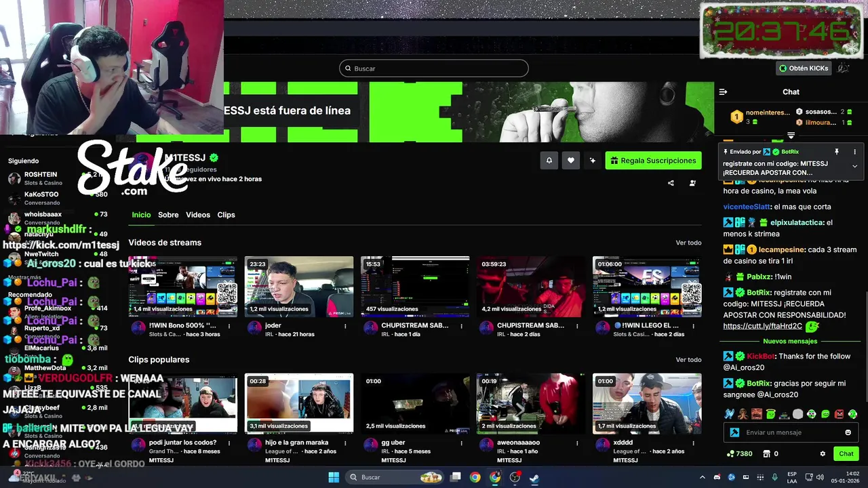The height and width of the screenshot is (488, 868).
Task: Open options menu for gg uber clip
Action: coord(461,443)
